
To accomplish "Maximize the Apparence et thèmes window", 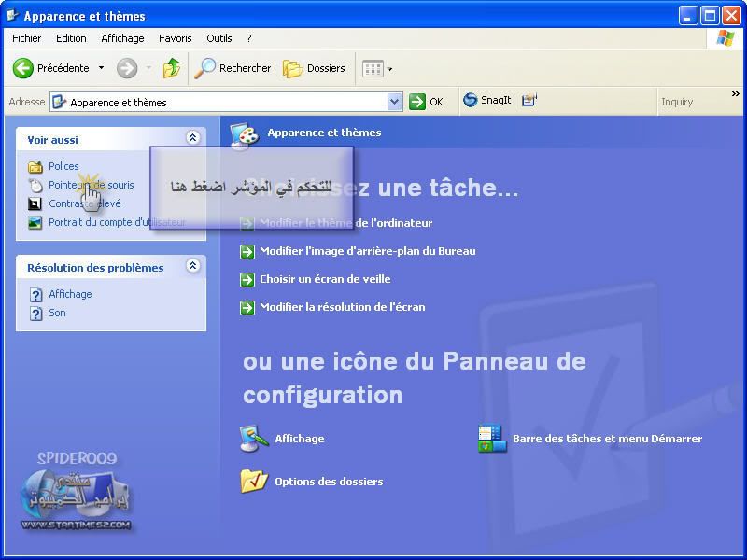I will (710, 16).
